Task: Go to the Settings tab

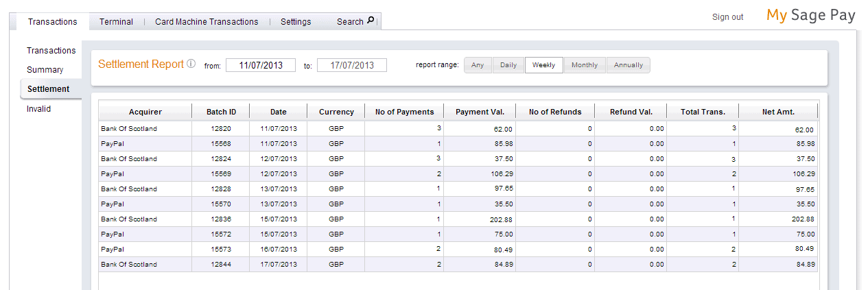Action: pyautogui.click(x=296, y=22)
